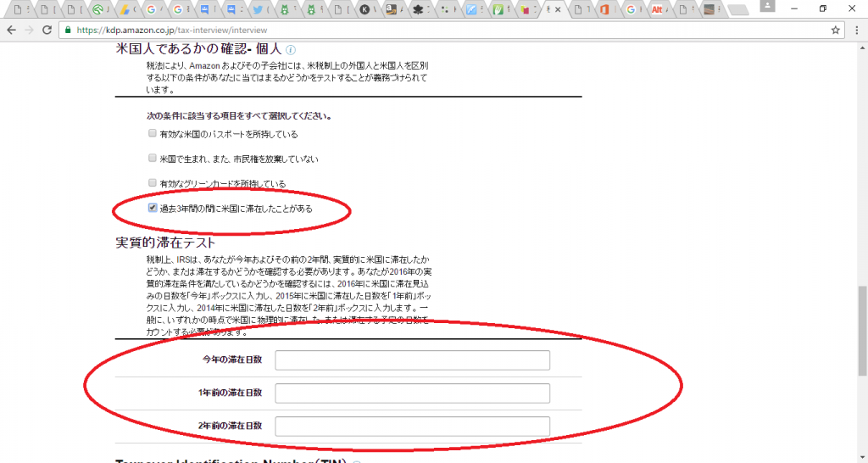Click the browser forward arrow
This screenshot has height=463, width=868.
click(x=30, y=30)
